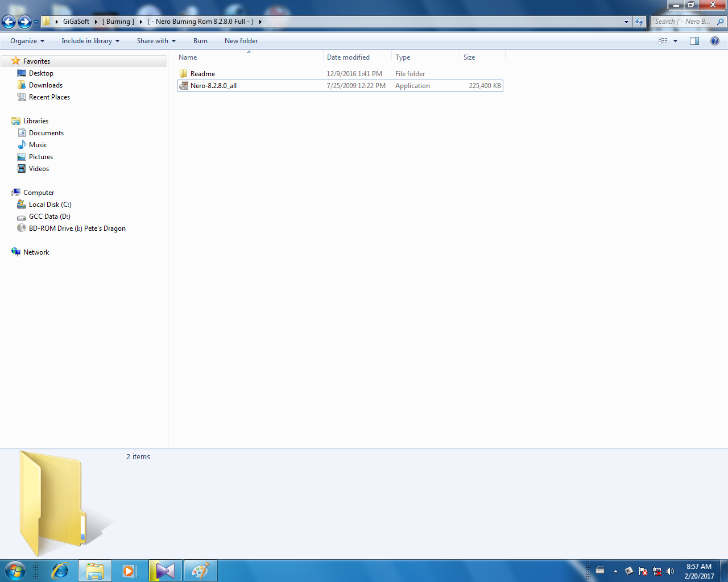728x582 pixels.
Task: Open Recent Places
Action: click(49, 97)
